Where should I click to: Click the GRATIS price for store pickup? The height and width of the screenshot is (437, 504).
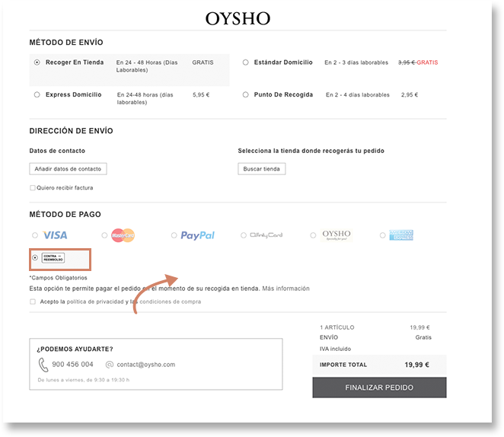203,62
